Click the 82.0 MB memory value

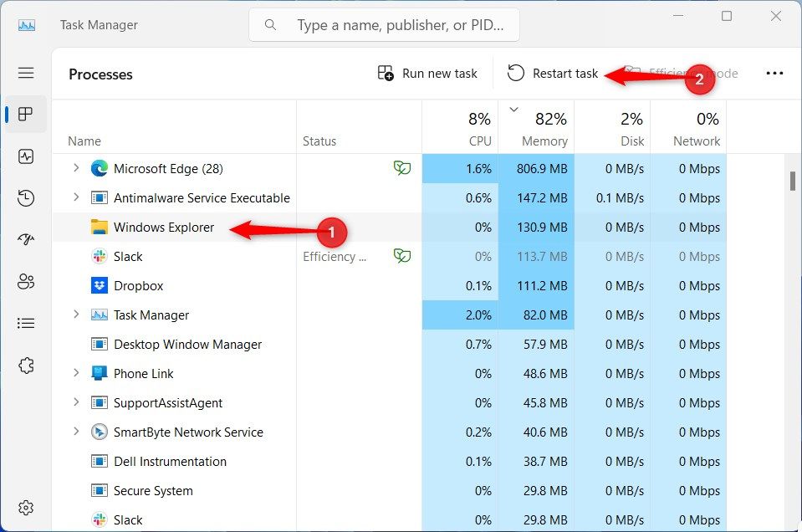pos(545,315)
